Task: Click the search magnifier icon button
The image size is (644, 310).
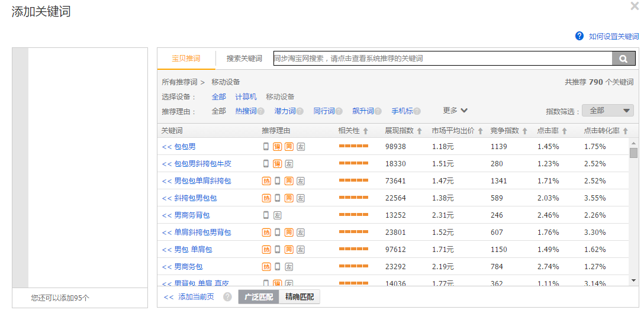Action: (623, 59)
